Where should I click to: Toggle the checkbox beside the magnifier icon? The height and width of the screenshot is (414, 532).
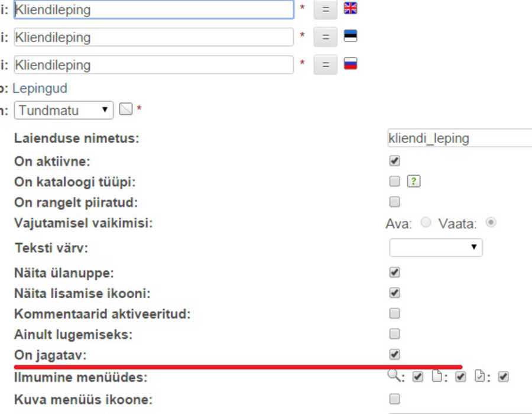[418, 377]
